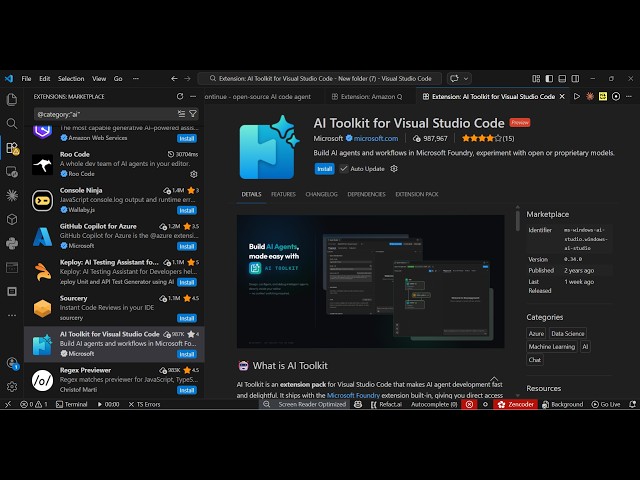The image size is (640, 480).
Task: Toggle the Auto Update checkbox
Action: (344, 169)
